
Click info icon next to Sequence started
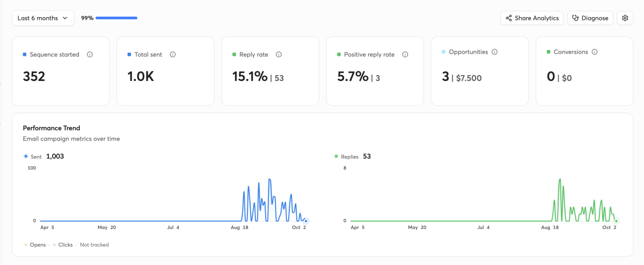tap(90, 54)
